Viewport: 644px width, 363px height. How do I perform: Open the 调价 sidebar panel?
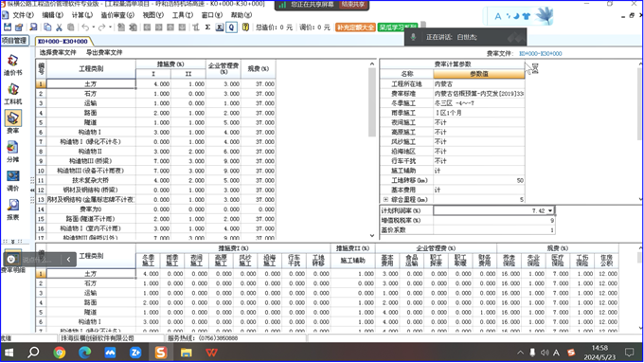point(12,181)
